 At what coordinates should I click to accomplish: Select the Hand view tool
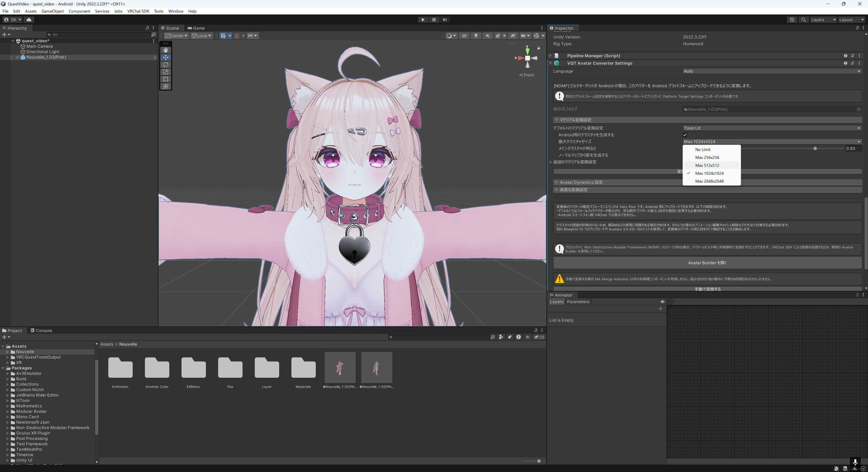coord(165,50)
